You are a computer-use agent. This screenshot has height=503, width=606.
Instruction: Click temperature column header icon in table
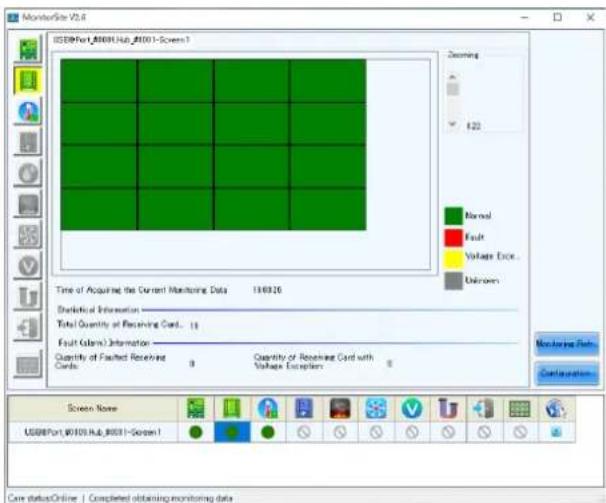[x=267, y=408]
